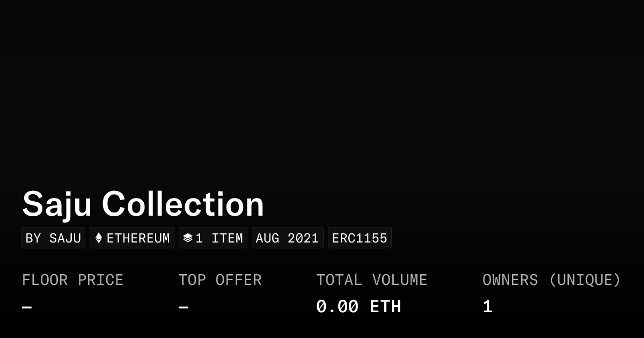Viewport: 644px width, 338px height.
Task: Click the TOTAL VOLUME label
Action: (371, 280)
